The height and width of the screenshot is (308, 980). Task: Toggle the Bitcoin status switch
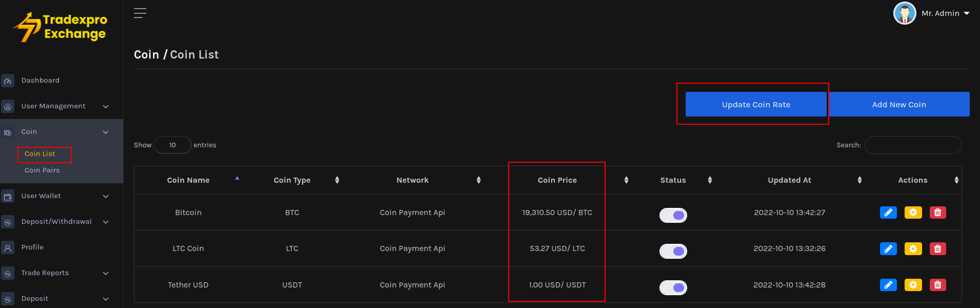pos(673,215)
